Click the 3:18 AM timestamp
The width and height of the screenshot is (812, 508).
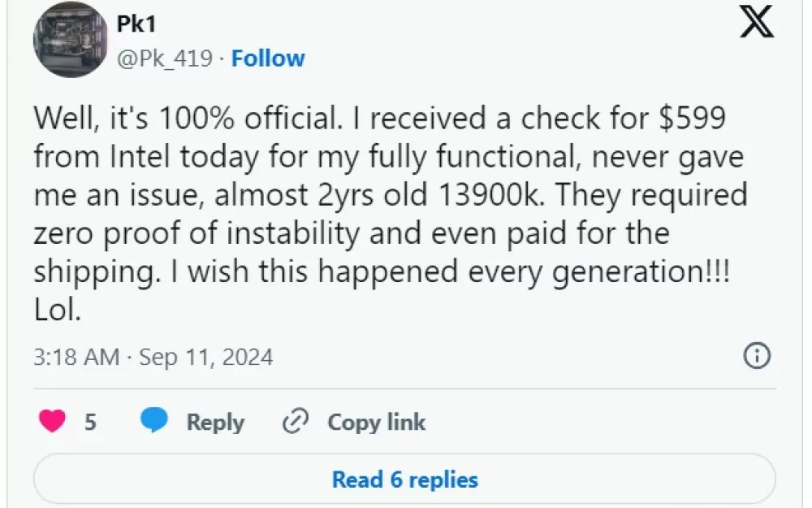[76, 357]
